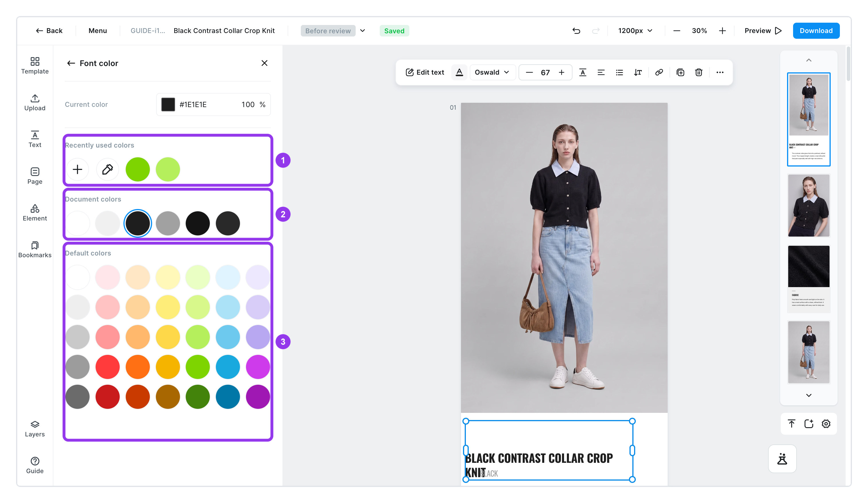Viewport: 868px width, 503px height.
Task: Choose the red default color swatch
Action: [107, 367]
